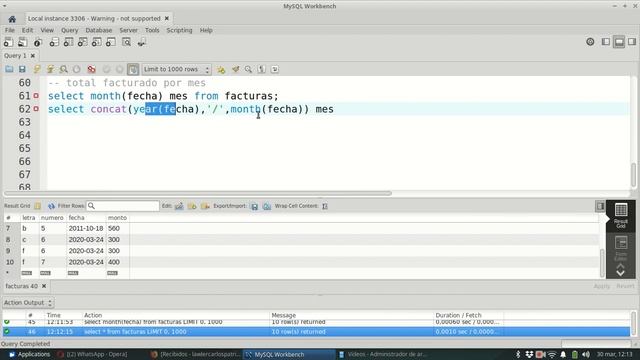Open the Help menu

[206, 30]
